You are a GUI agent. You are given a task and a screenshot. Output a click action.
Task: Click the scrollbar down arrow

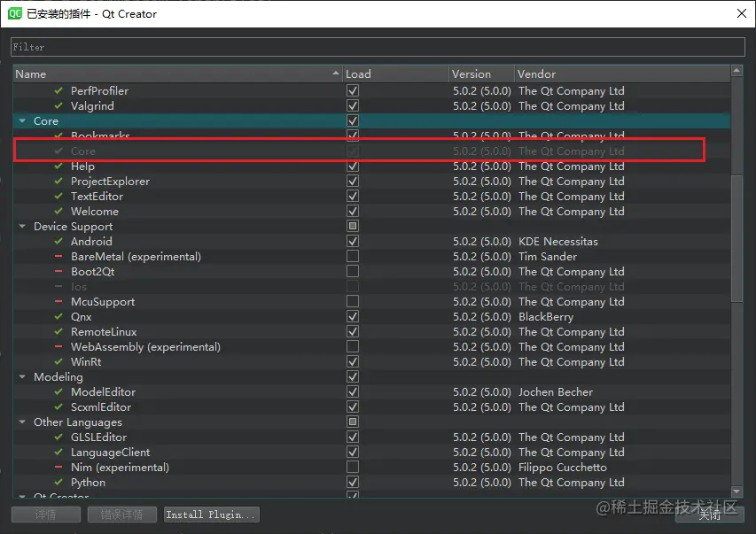point(737,491)
